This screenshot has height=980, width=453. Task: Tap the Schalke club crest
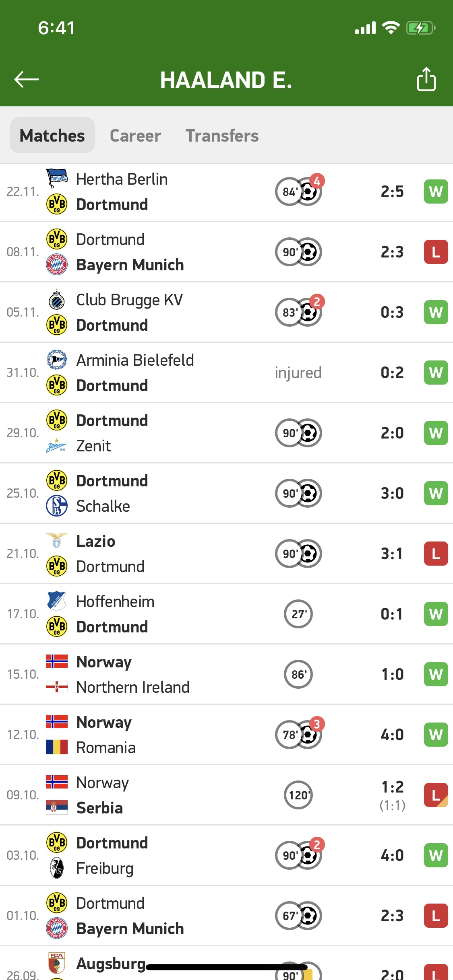tap(57, 506)
